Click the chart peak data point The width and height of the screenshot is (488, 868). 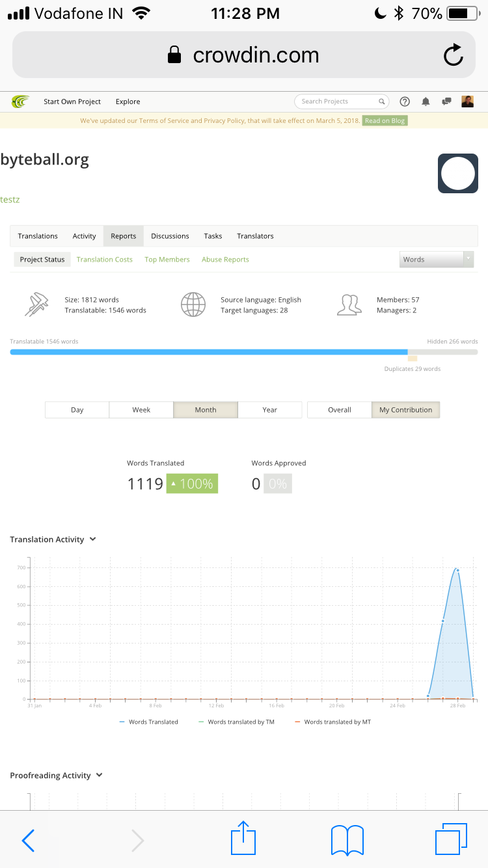[x=457, y=571]
